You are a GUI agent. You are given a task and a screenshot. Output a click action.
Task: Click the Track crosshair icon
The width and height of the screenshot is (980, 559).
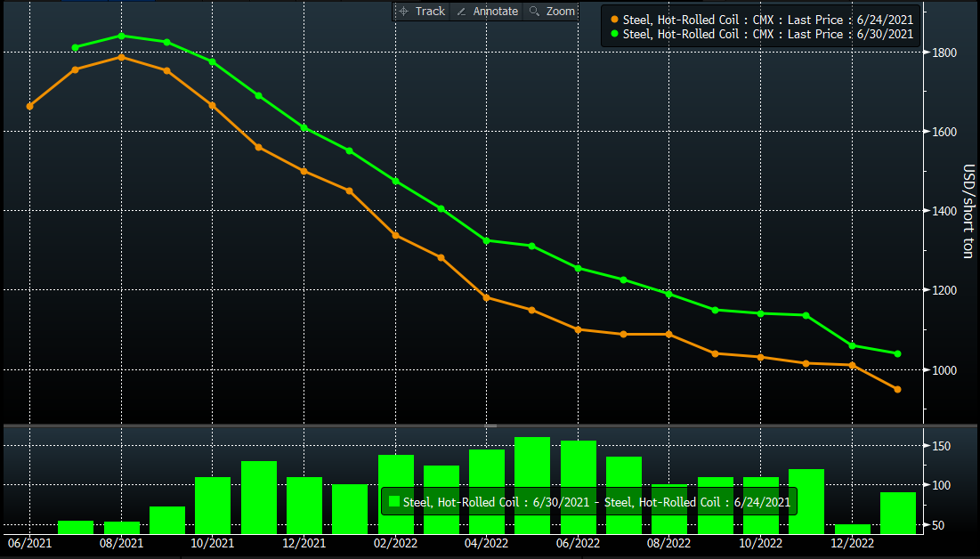(x=403, y=12)
